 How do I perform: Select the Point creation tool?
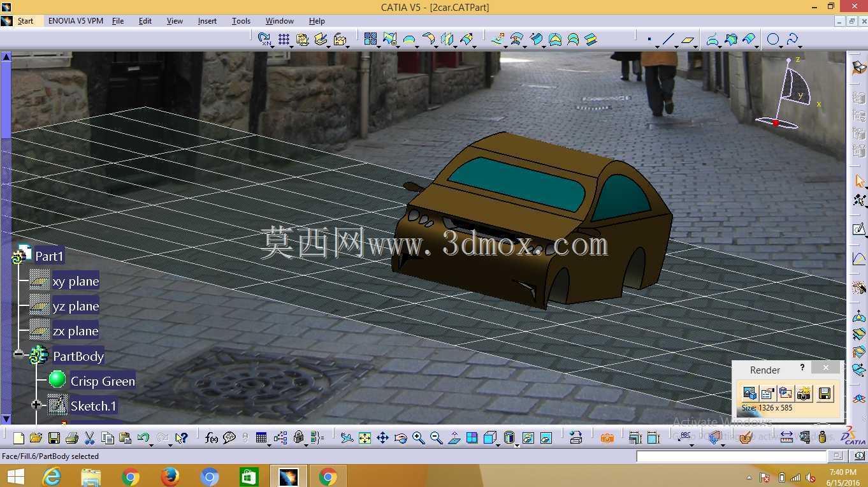(x=649, y=40)
